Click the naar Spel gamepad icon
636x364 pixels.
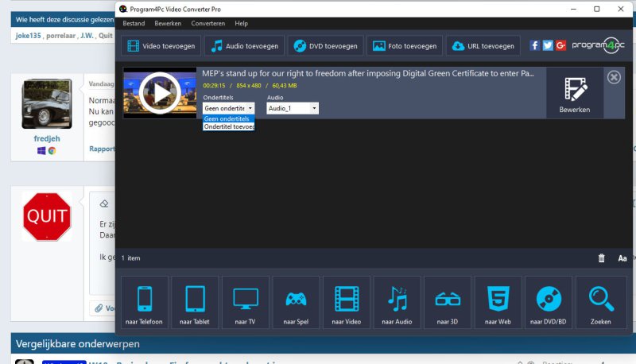pos(296,301)
